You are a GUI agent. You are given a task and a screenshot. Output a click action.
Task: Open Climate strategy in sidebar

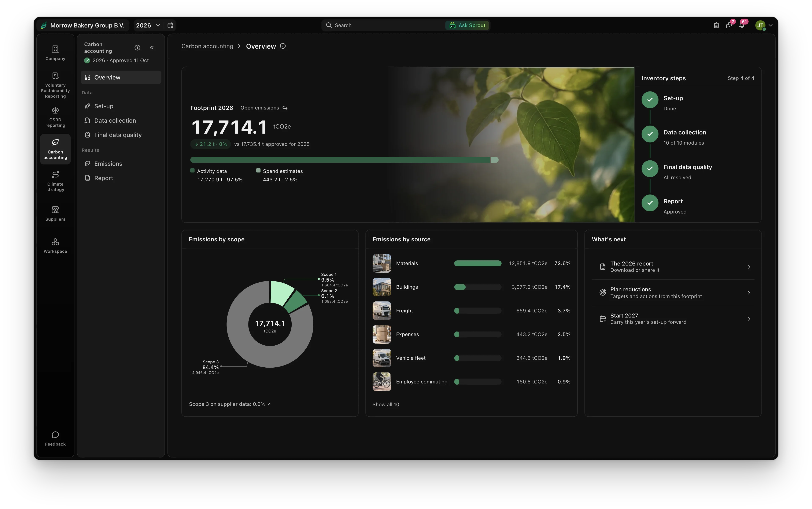click(x=55, y=181)
